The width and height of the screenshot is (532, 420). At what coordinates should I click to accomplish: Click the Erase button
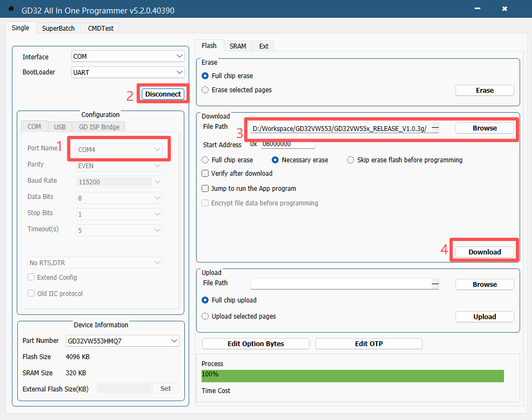(485, 90)
